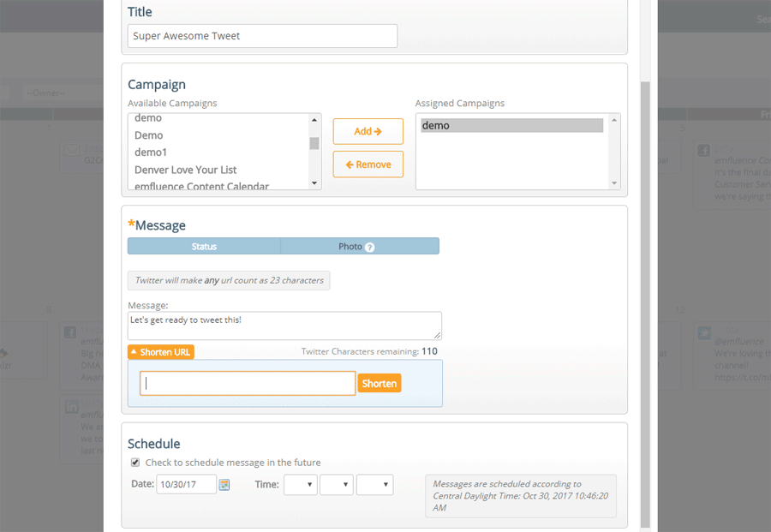
Task: Switch to the Status message tab
Action: tap(204, 247)
